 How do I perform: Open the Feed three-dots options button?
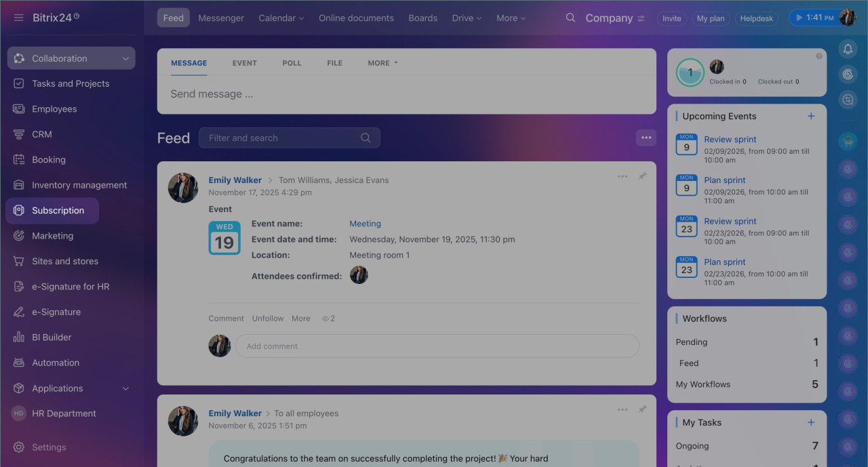tap(646, 138)
